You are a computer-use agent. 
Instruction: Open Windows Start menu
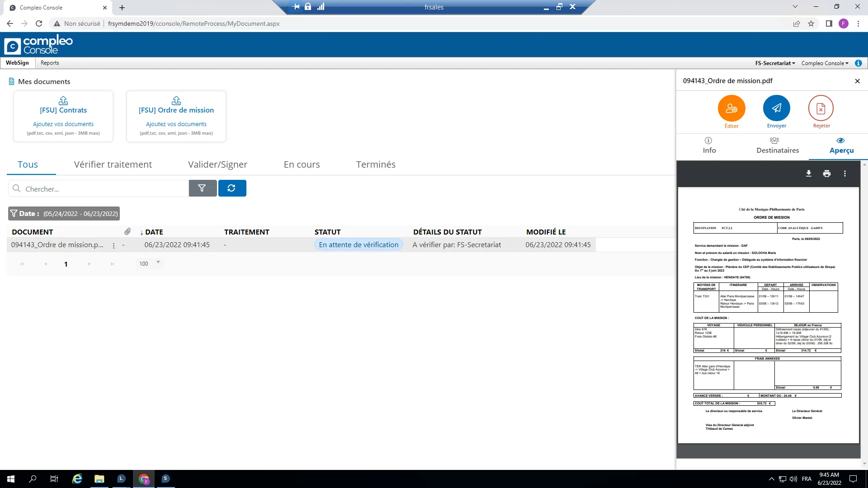11,479
